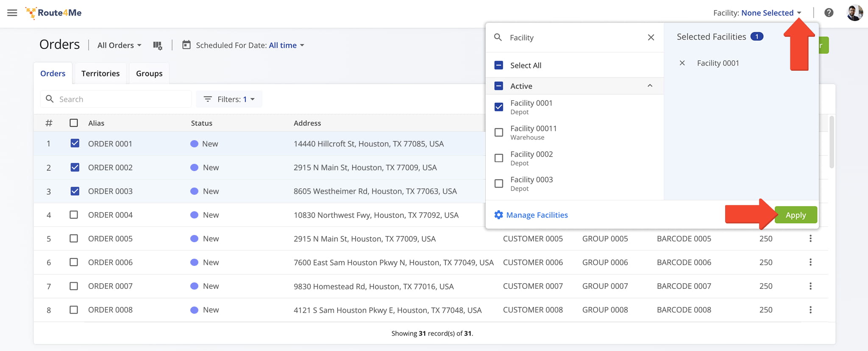Toggle the Select All facilities checkbox

(499, 65)
